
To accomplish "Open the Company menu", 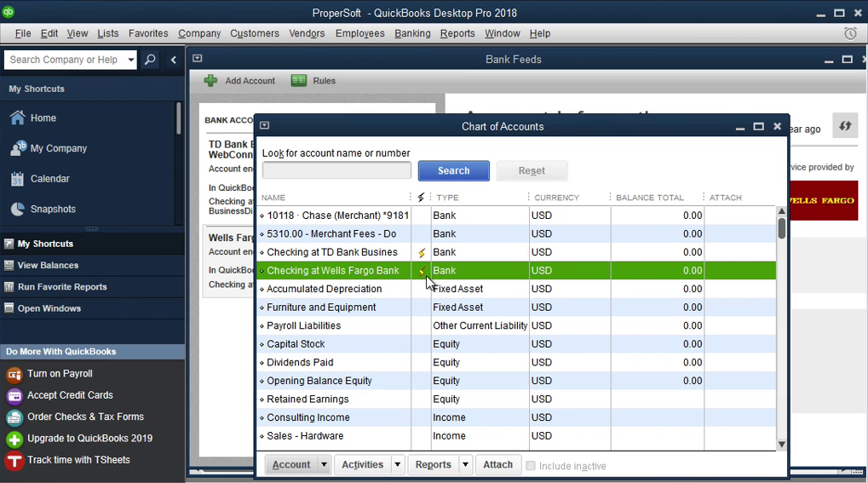I will click(199, 33).
